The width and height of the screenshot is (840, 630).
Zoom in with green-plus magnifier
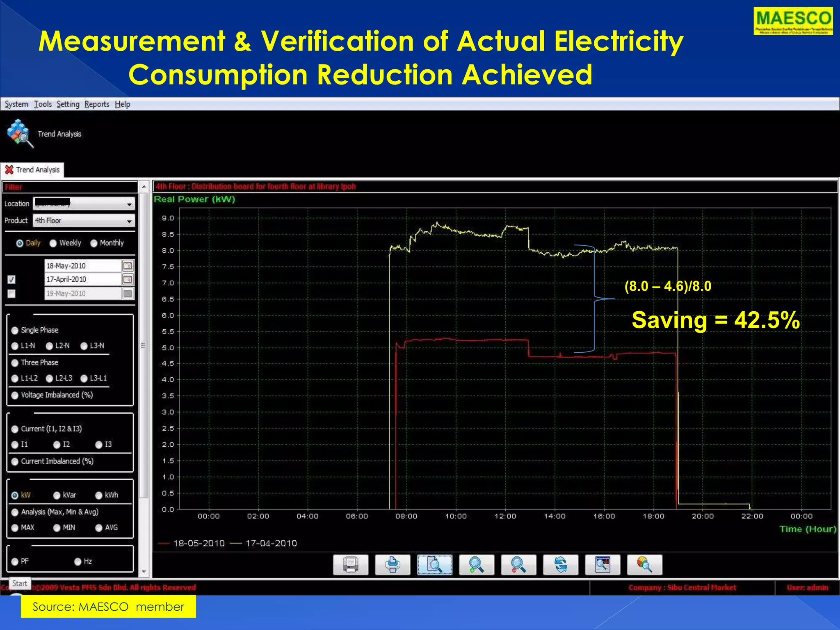point(477,565)
